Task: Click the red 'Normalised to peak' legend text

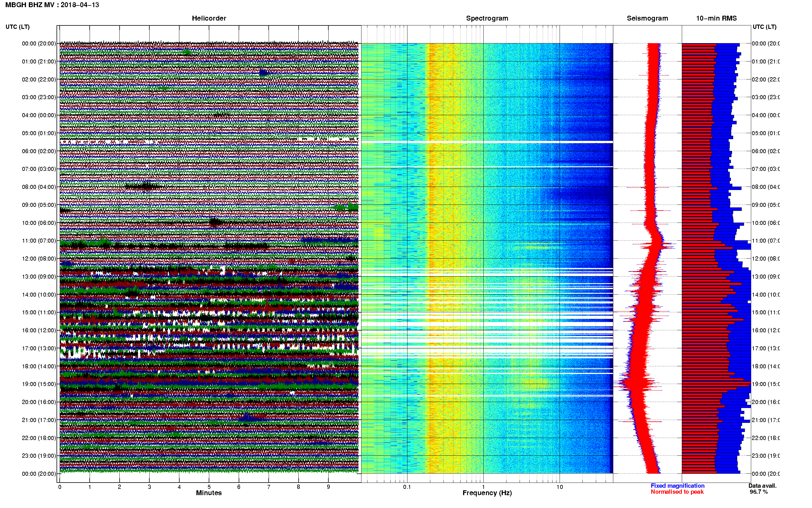Action: click(677, 492)
